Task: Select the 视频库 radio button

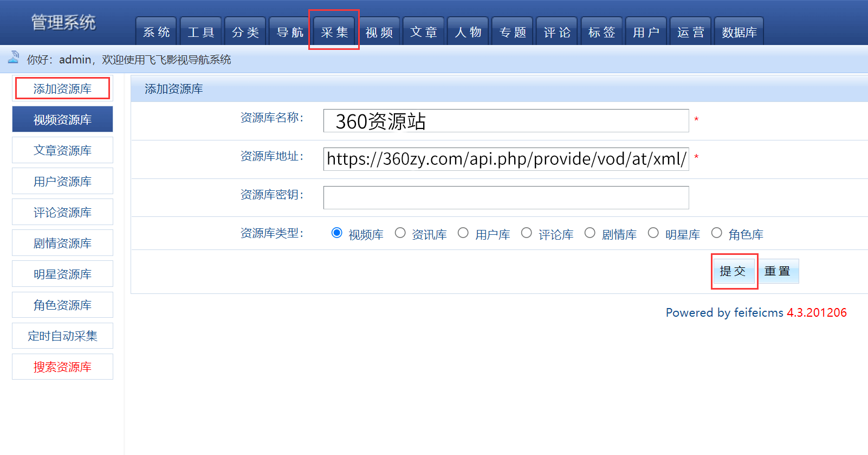Action: point(336,233)
